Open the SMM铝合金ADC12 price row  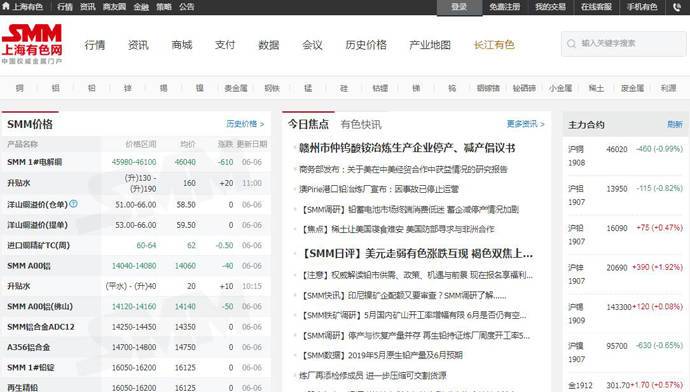136,327
